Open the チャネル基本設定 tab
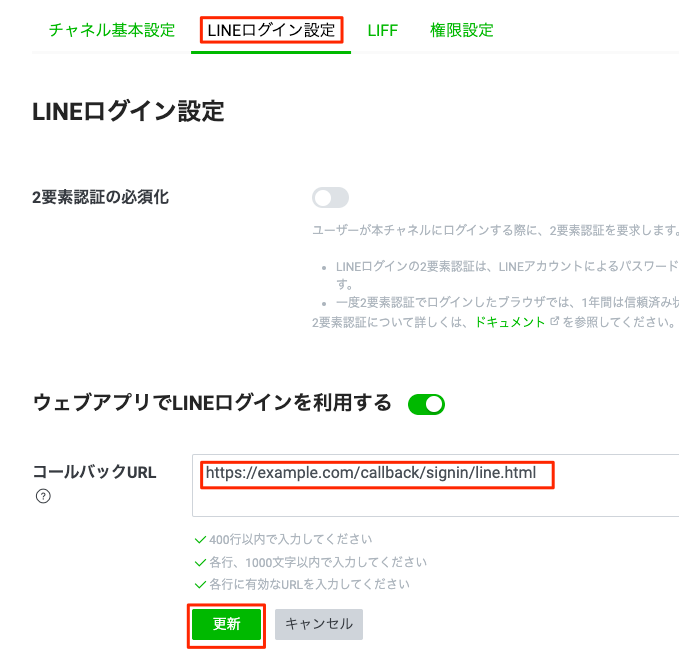 point(112,30)
